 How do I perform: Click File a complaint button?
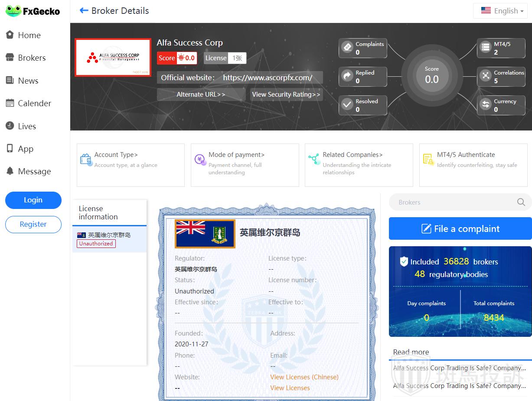pyautogui.click(x=460, y=228)
